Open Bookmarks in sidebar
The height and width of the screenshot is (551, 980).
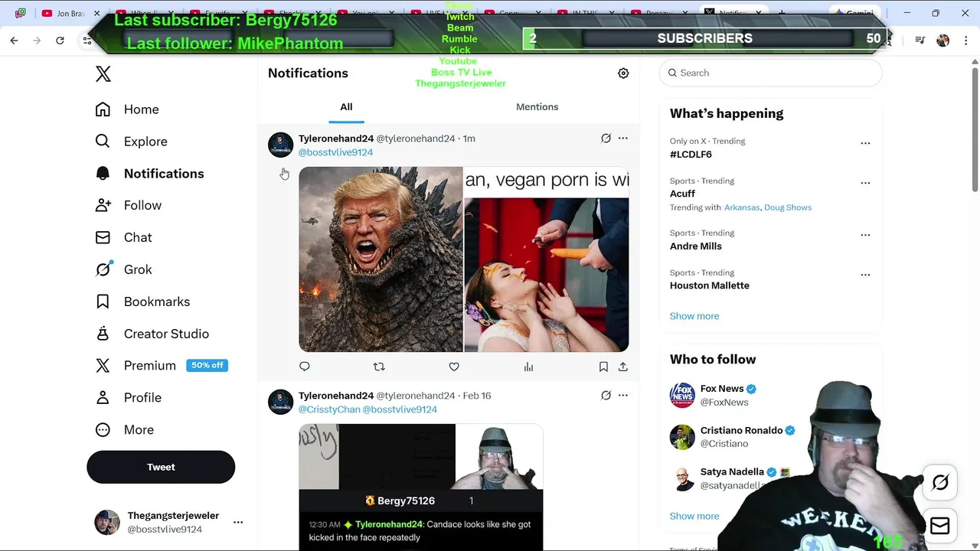tap(142, 302)
